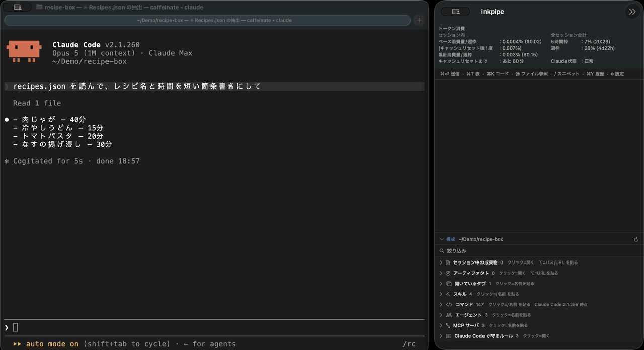Click the 'トマトパスタ — 20分' line
This screenshot has height=350, width=644.
(58, 136)
